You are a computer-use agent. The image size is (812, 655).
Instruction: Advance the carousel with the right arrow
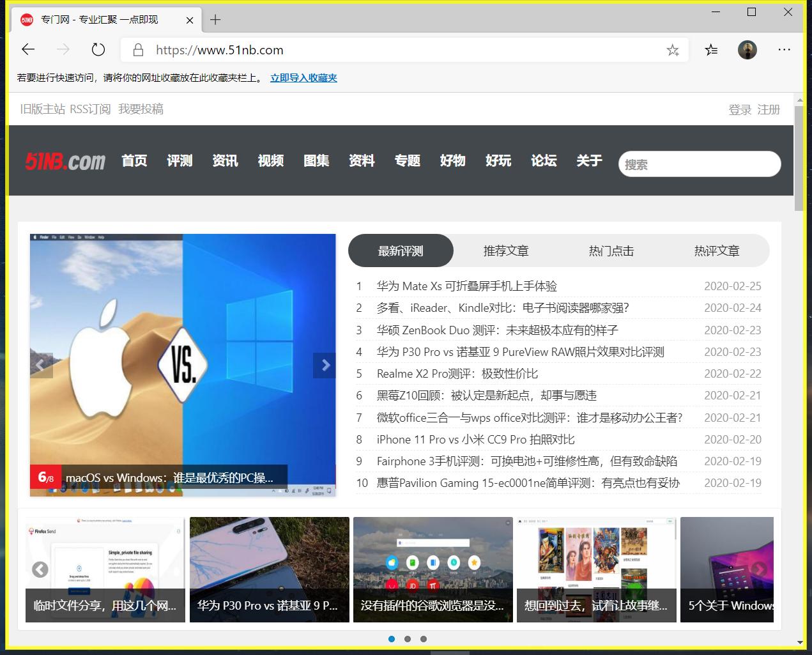(325, 365)
